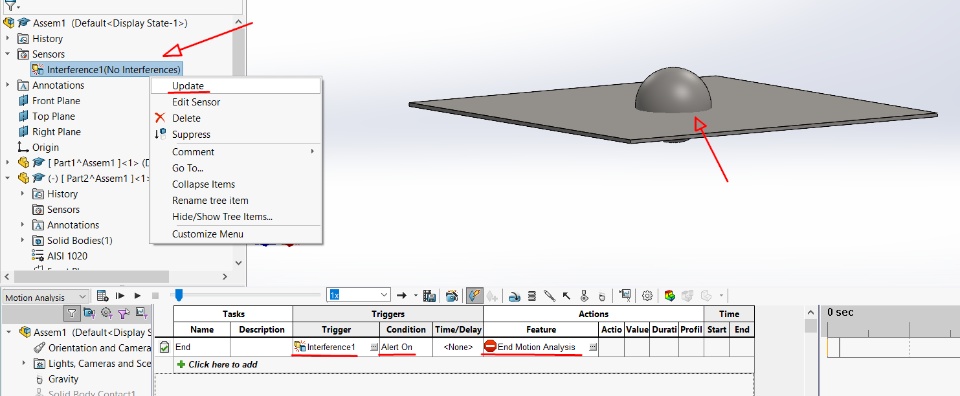Viewport: 960px width, 396px height.
Task: Open the Animation Wizard icon
Action: 452,296
